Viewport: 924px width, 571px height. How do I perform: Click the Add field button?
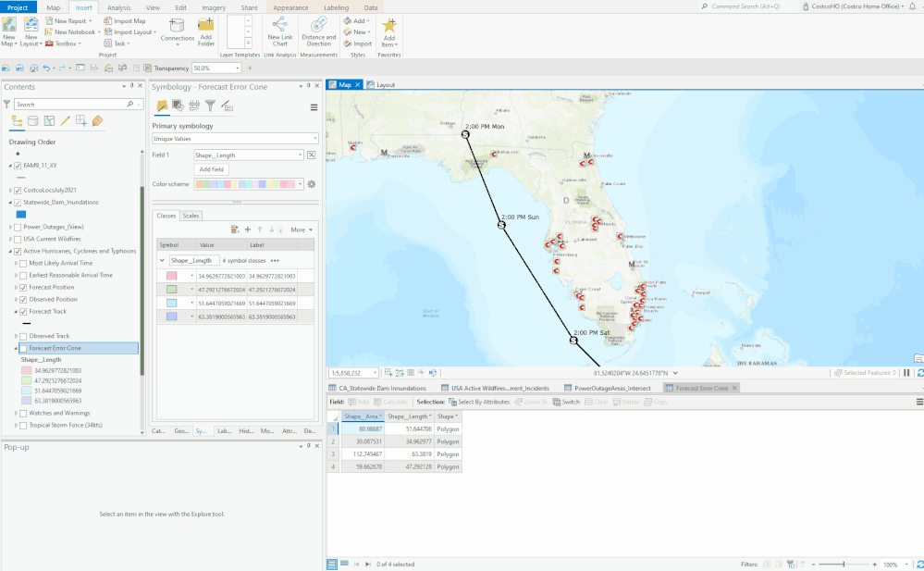click(x=212, y=169)
